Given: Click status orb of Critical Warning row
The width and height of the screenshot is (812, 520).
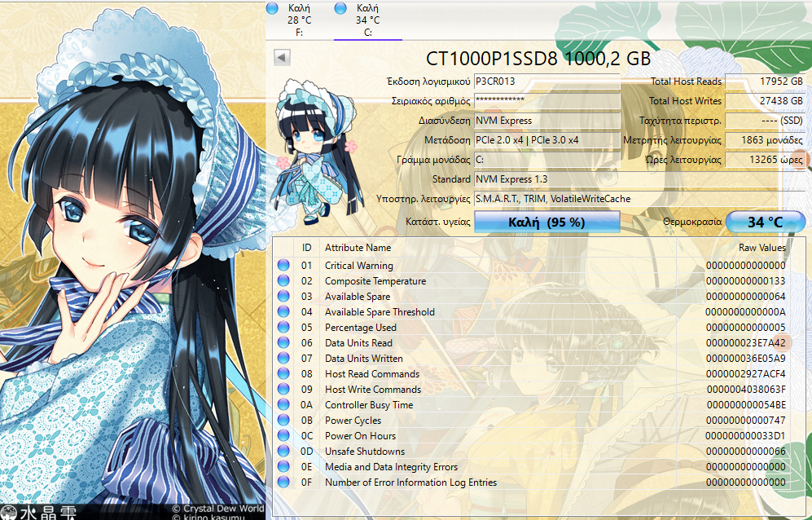Looking at the screenshot, I should click(x=283, y=265).
